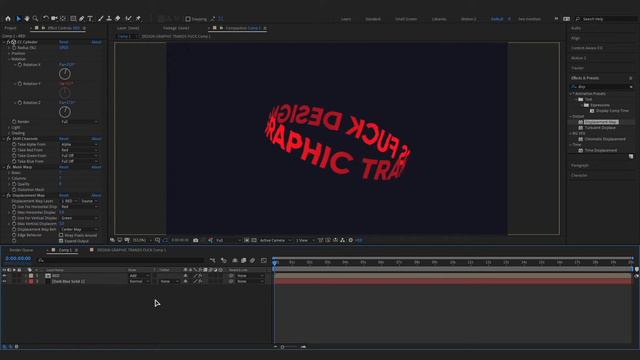Screen dimensions: 640x360
Task: Click Reset for the Mesh Warp effect
Action: click(x=64, y=167)
